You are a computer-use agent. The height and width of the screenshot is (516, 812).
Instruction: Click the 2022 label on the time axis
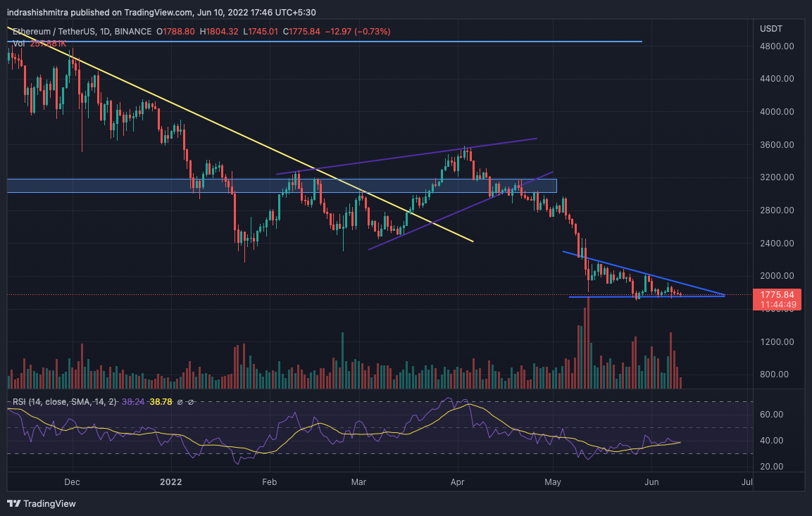(171, 482)
